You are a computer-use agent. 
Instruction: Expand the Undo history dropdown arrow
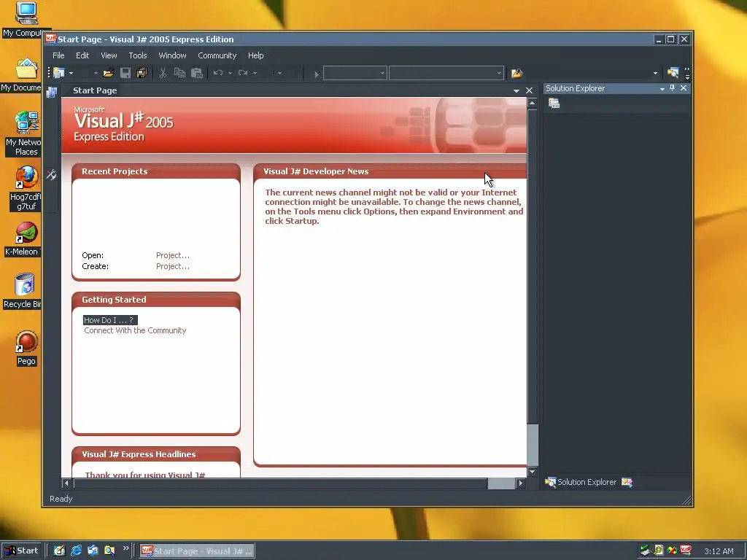tap(230, 74)
